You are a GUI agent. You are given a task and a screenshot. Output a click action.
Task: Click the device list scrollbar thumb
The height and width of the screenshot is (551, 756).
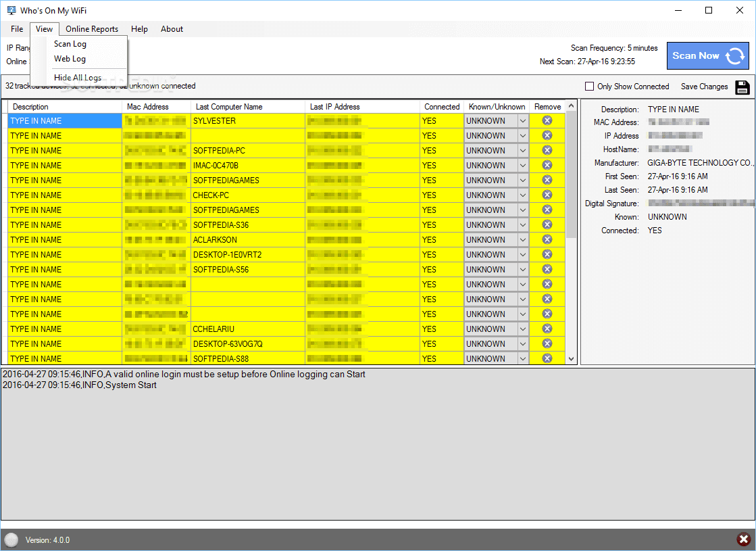pos(572,174)
